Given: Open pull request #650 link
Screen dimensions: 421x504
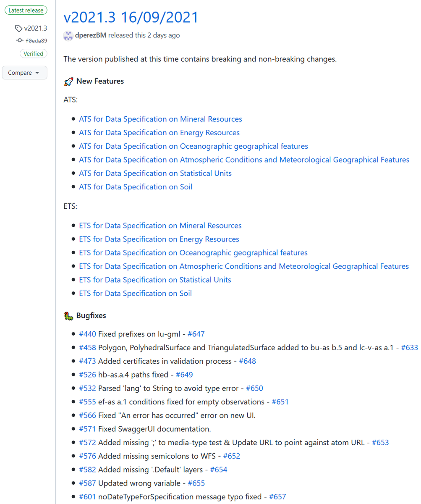Looking at the screenshot, I should click(254, 388).
